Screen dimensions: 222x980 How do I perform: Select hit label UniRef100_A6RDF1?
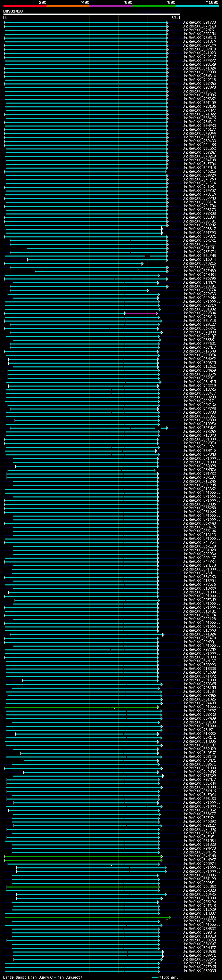click(x=199, y=378)
